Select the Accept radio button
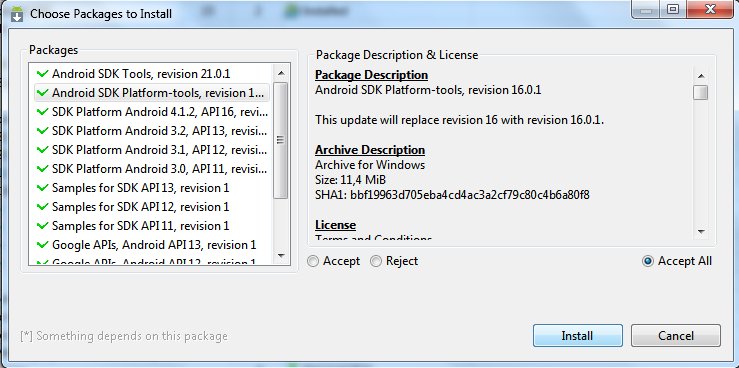Image resolution: width=739 pixels, height=368 pixels. tap(313, 261)
